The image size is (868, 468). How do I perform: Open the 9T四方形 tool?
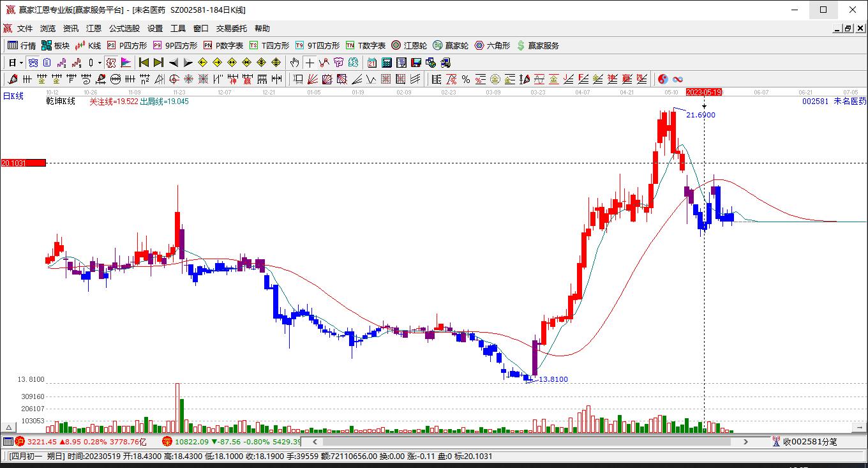click(x=317, y=45)
